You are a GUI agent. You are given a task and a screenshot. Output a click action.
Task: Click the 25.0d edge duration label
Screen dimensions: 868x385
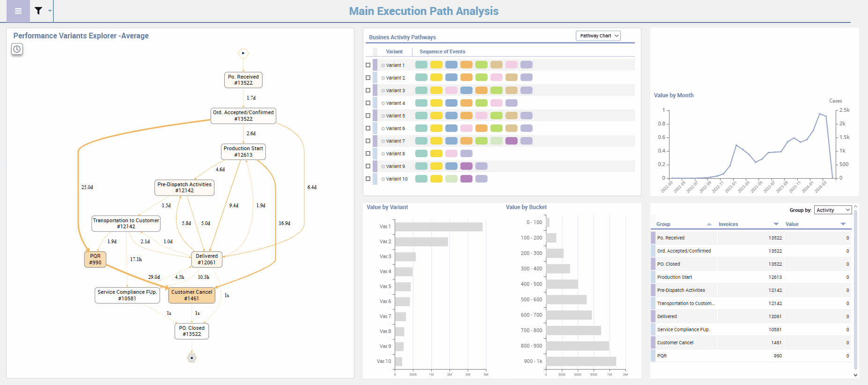coord(87,187)
